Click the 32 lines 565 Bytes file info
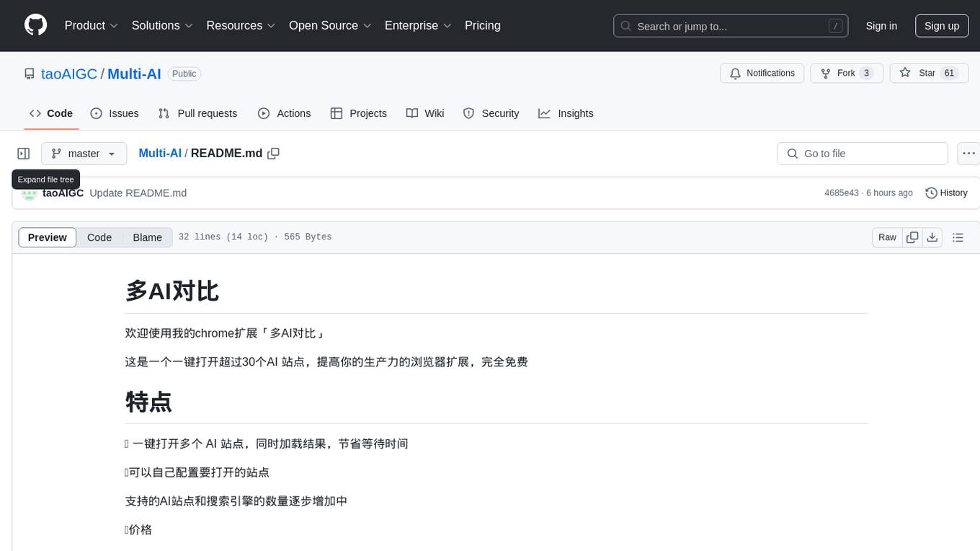Screen dimensions: 980x551 tap(255, 237)
